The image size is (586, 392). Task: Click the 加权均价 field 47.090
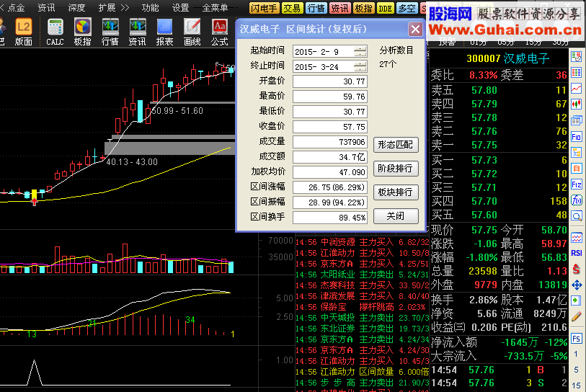coord(330,172)
